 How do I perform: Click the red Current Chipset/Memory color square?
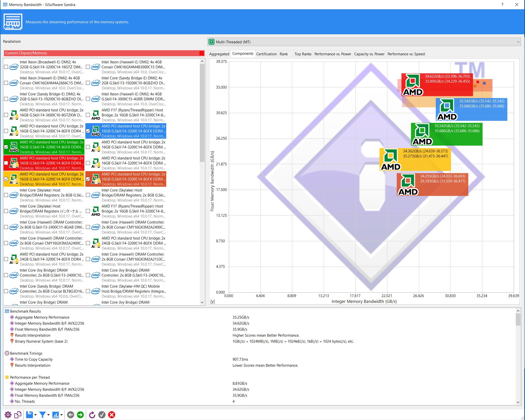click(x=202, y=53)
